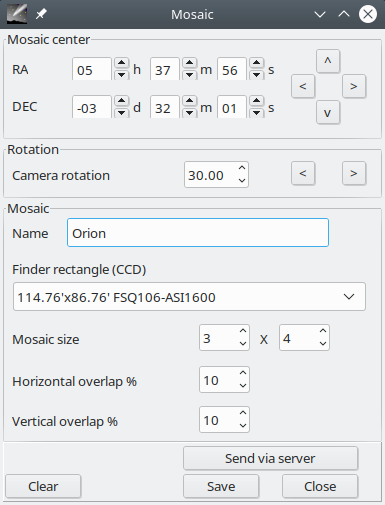This screenshot has height=505, width=385.
Task: Click the RA hours field 05
Action: (x=92, y=69)
